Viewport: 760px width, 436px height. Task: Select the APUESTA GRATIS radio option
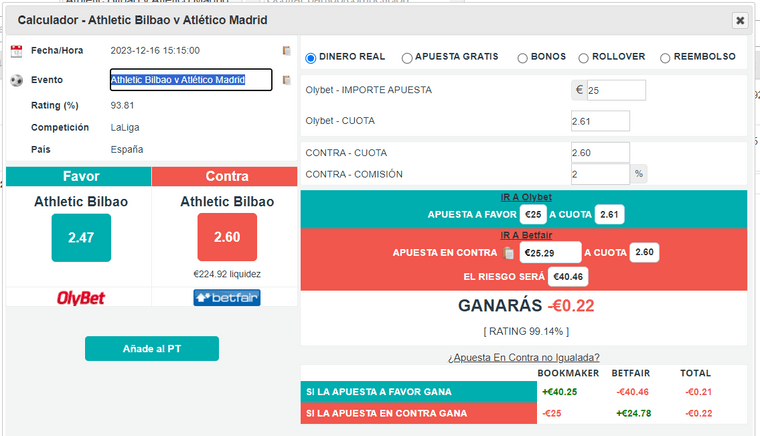point(407,58)
